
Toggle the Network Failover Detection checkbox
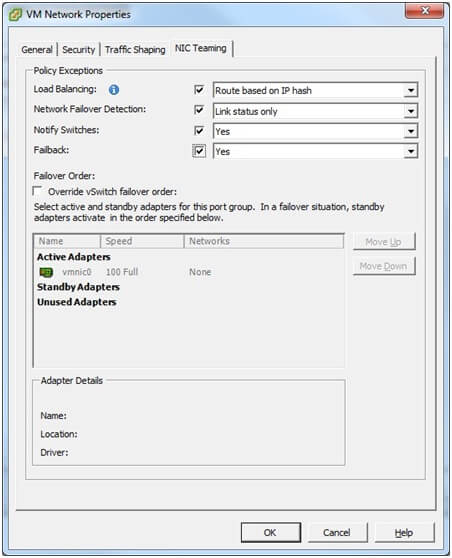pos(199,110)
